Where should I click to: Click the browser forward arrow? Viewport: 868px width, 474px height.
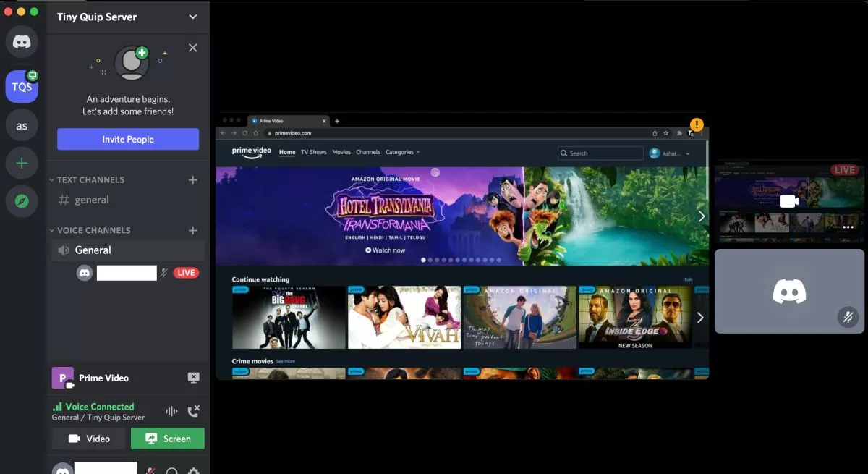click(x=234, y=133)
